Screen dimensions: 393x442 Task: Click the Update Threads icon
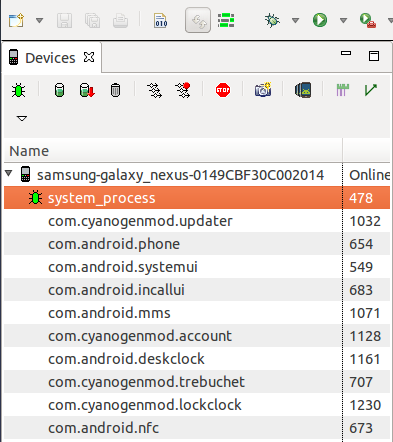[x=155, y=90]
